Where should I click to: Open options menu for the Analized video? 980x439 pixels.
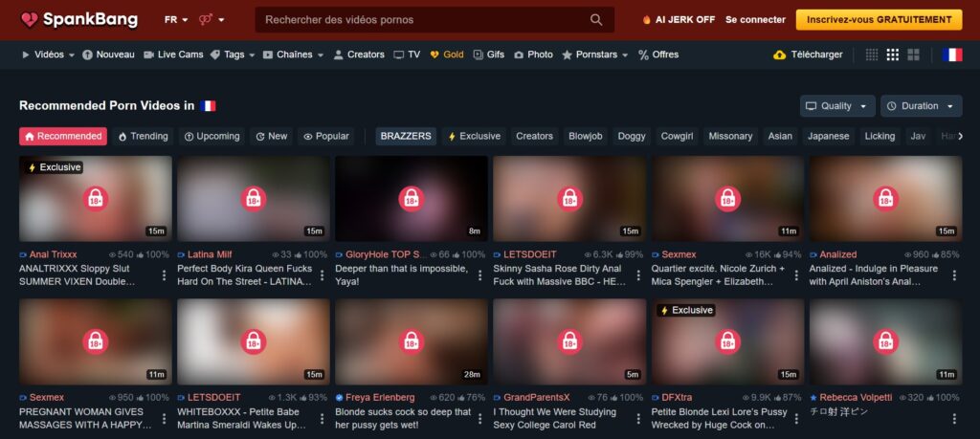954,275
